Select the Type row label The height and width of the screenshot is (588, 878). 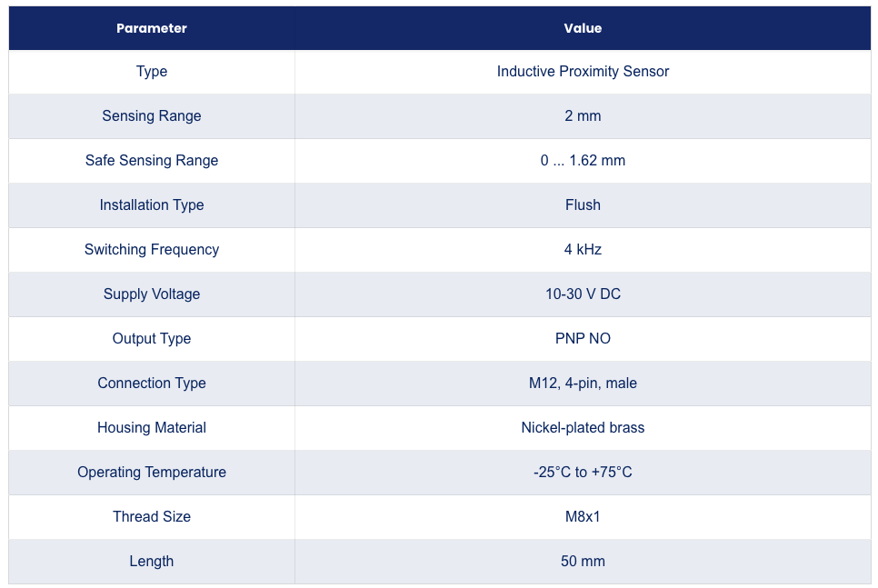152,72
